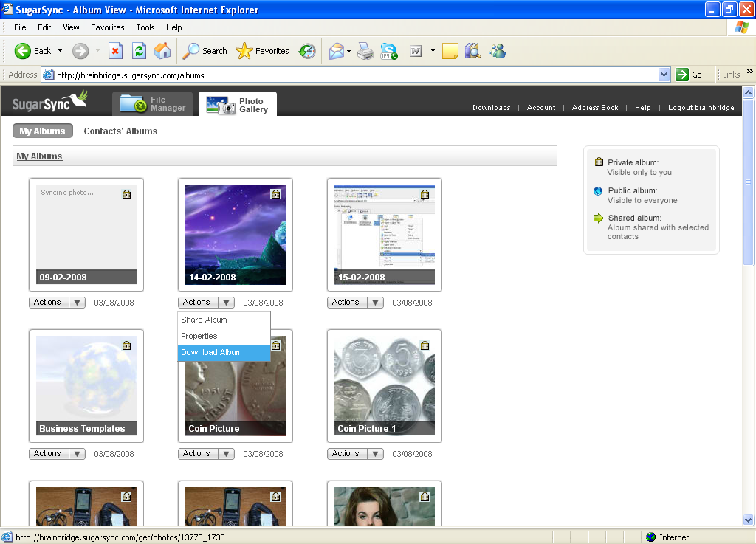Screen dimensions: 756x544
Task: Open the Home page icon
Action: pos(162,51)
